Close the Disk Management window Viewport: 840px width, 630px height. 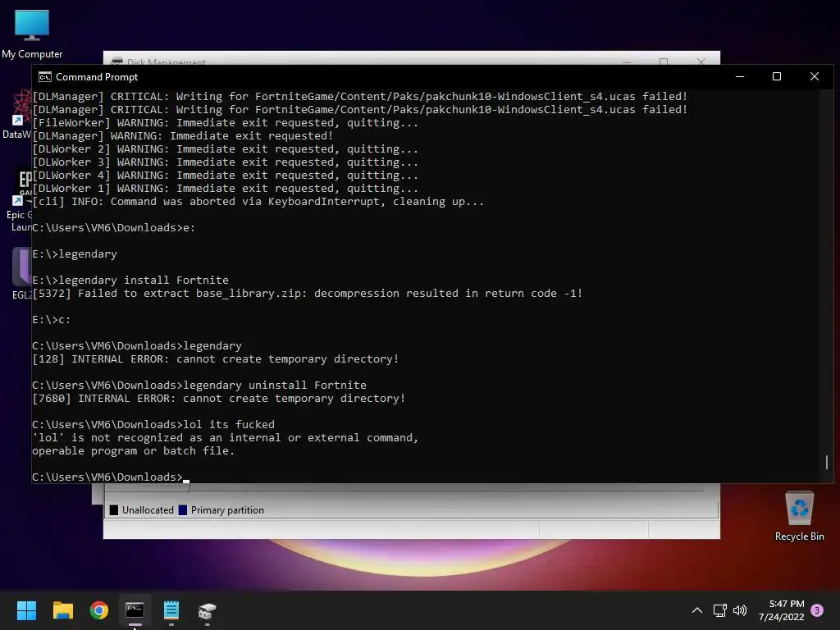701,61
